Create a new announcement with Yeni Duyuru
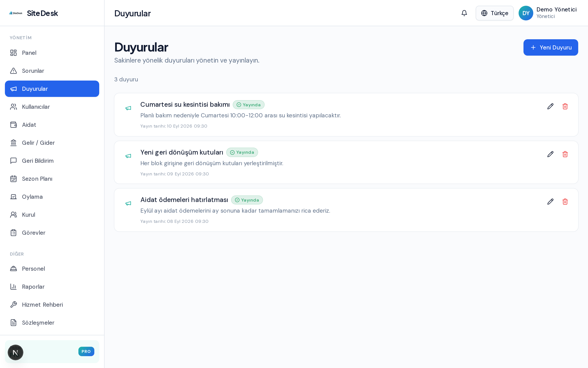Screen dimensions: 588x368 click(551, 47)
